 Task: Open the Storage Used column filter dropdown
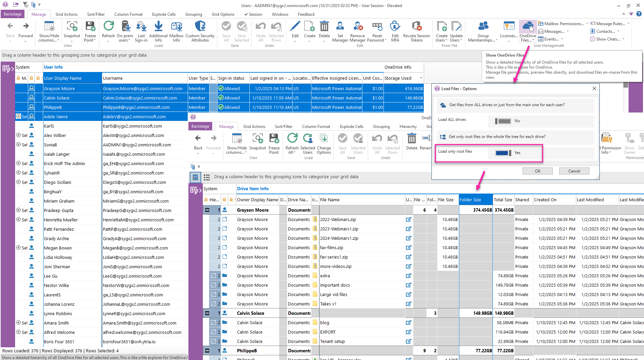(421, 78)
